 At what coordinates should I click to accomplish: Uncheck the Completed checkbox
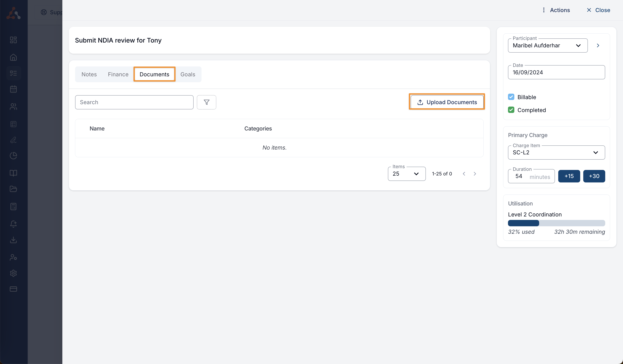click(x=511, y=110)
